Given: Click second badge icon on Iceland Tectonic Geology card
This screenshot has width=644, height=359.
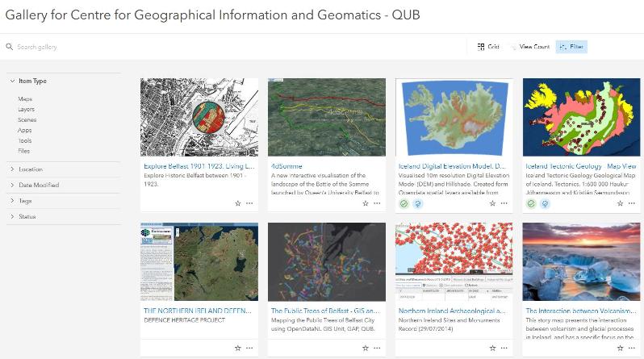Looking at the screenshot, I should pos(544,203).
